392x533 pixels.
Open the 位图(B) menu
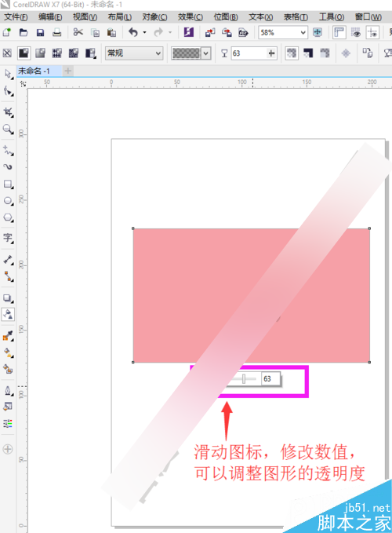click(226, 17)
